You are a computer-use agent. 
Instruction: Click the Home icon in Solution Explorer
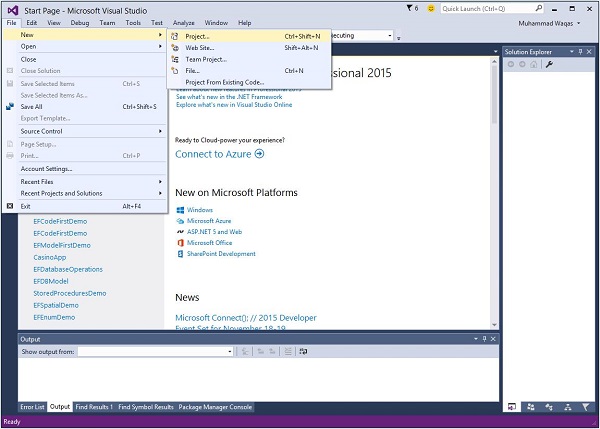(531, 64)
